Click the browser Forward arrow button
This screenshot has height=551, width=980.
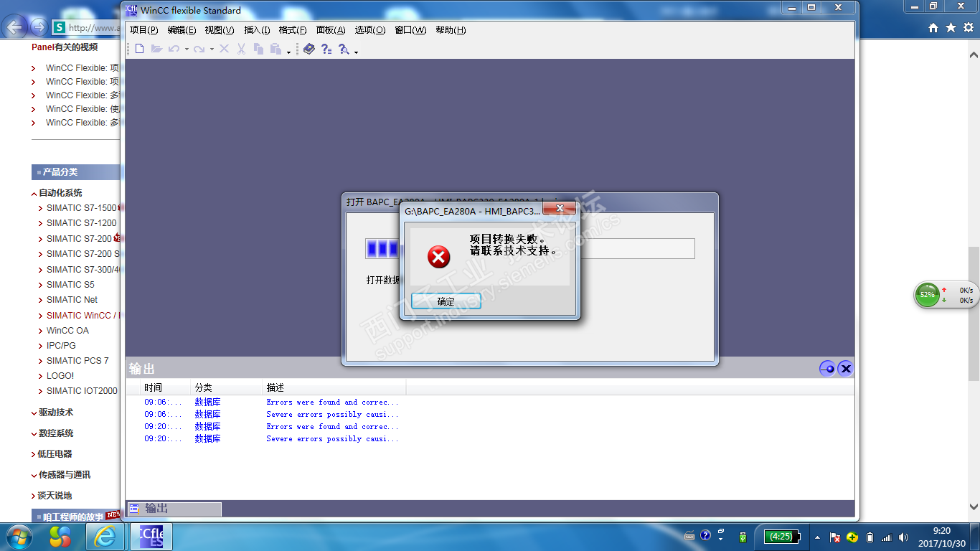point(39,27)
